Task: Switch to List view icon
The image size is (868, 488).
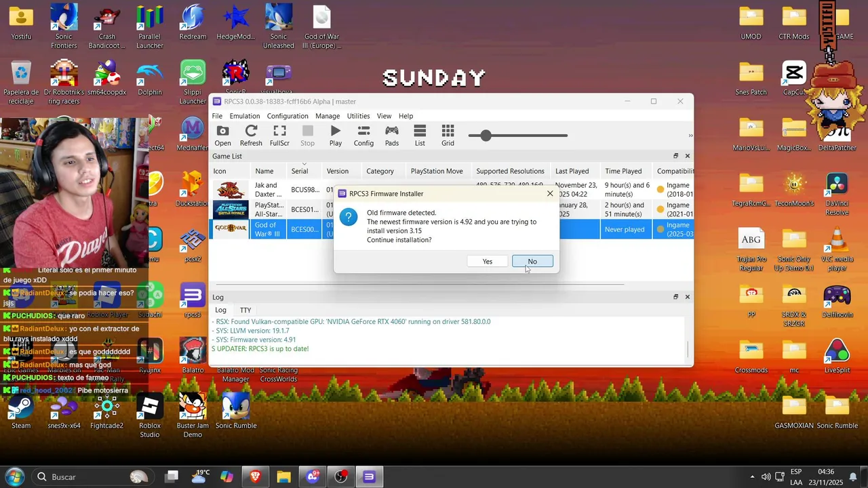Action: point(420,136)
